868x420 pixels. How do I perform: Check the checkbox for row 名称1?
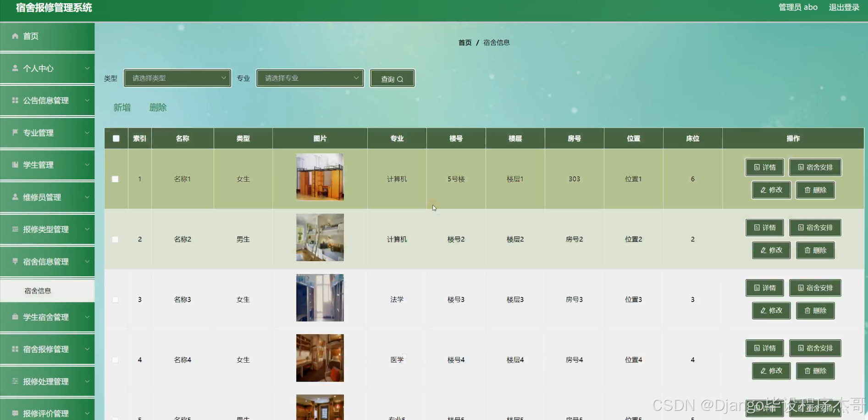point(115,179)
